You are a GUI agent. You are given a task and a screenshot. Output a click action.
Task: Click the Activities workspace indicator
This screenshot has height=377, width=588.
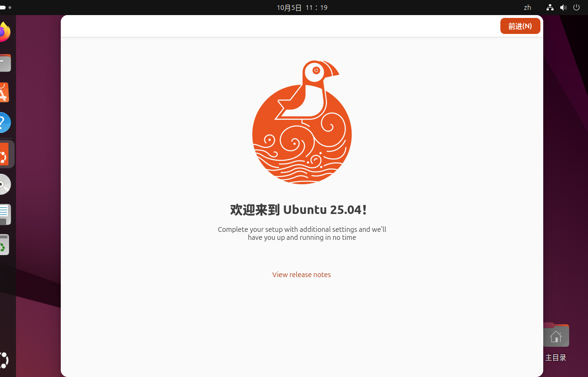6,8
